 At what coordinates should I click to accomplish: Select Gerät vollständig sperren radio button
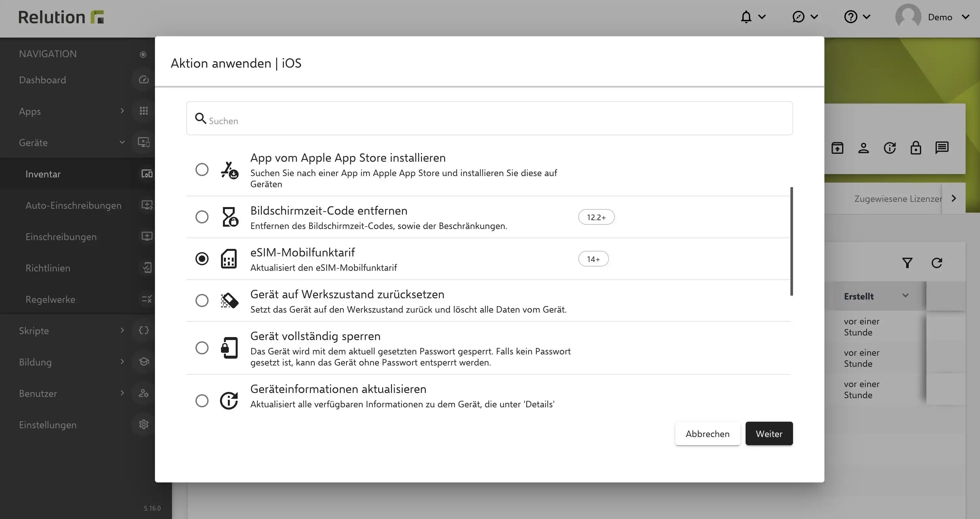(202, 348)
